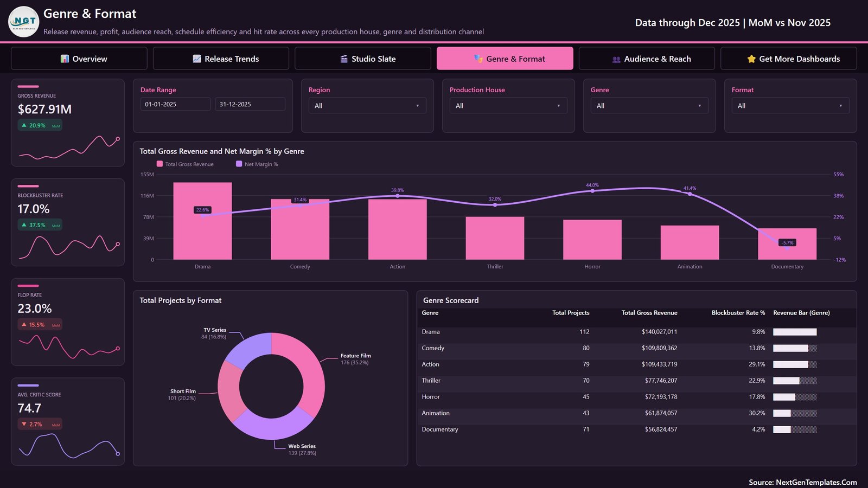Image resolution: width=868 pixels, height=488 pixels.
Task: Click the -5.7% margin data label
Action: [788, 242]
